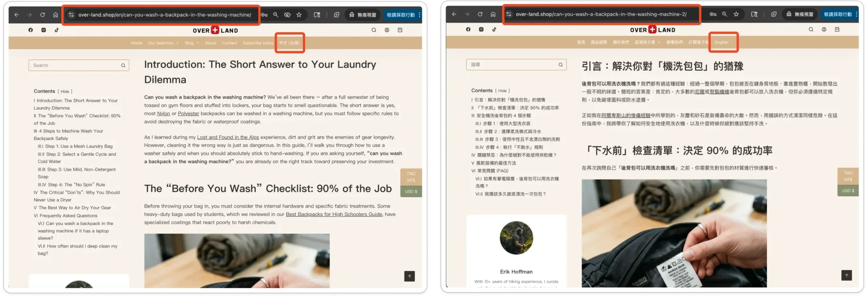
Task: Select USD $ currency on English page
Action: pyautogui.click(x=411, y=191)
